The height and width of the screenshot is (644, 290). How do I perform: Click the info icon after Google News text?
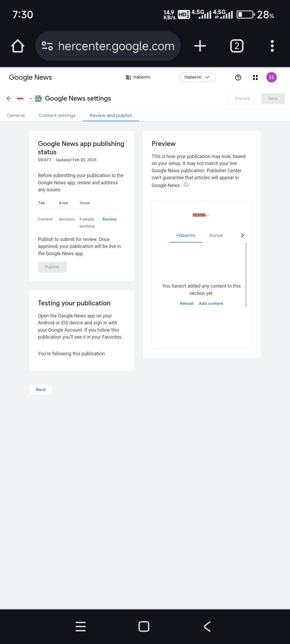tap(186, 185)
